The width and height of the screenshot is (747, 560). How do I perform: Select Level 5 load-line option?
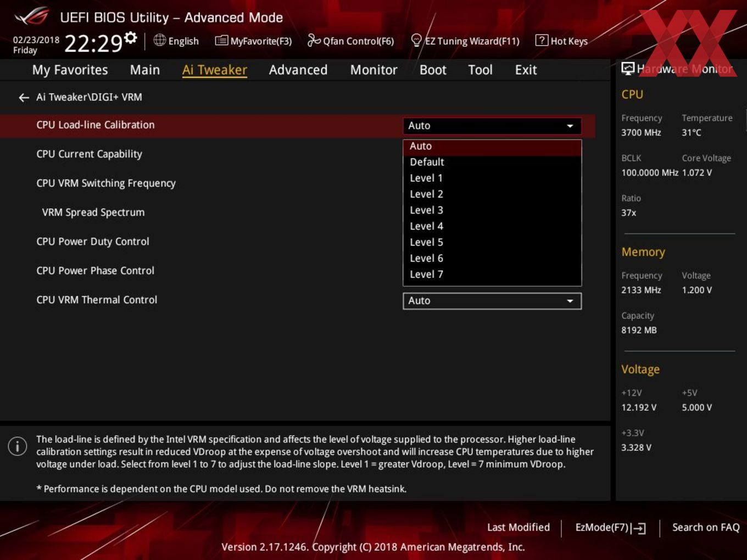tap(492, 242)
